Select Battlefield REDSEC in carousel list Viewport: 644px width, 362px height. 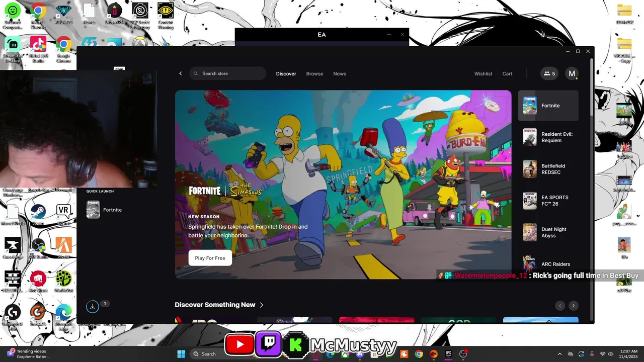click(548, 169)
